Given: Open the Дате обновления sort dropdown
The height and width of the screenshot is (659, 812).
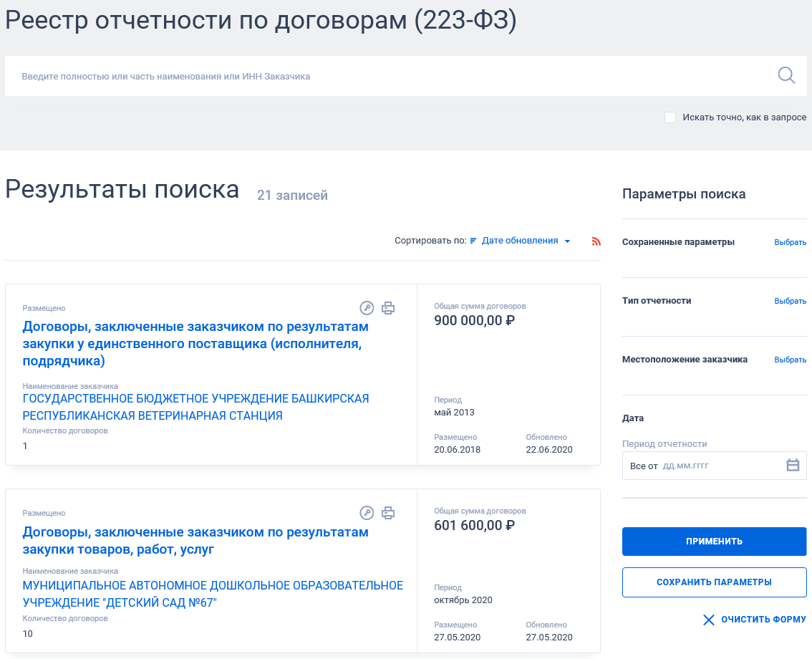Looking at the screenshot, I should tap(526, 241).
